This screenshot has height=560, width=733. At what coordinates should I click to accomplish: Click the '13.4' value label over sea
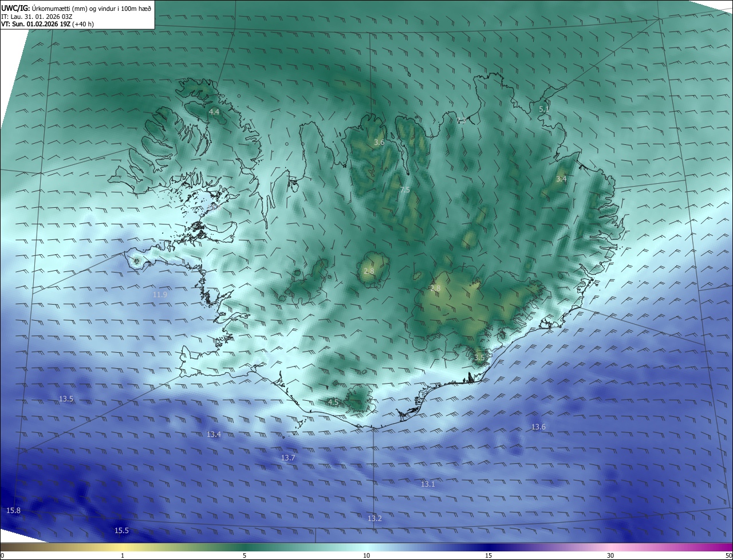tap(214, 434)
